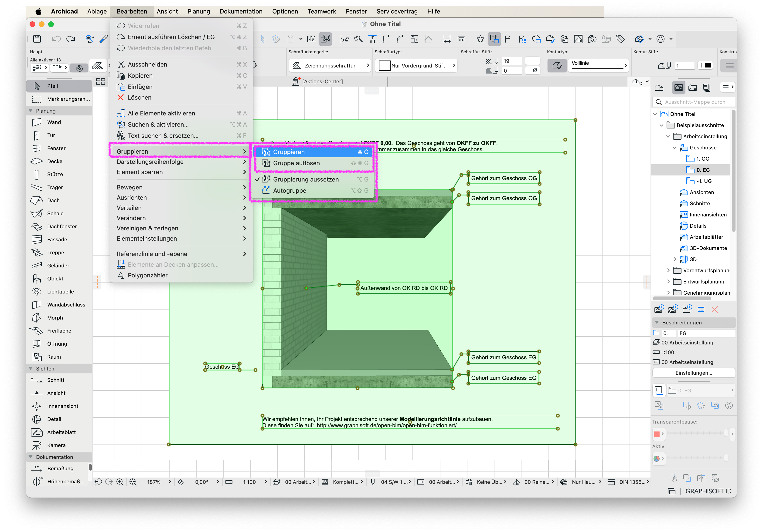This screenshot has width=763, height=532.
Task: Collapse the Sichten toolbox section
Action: 31,369
